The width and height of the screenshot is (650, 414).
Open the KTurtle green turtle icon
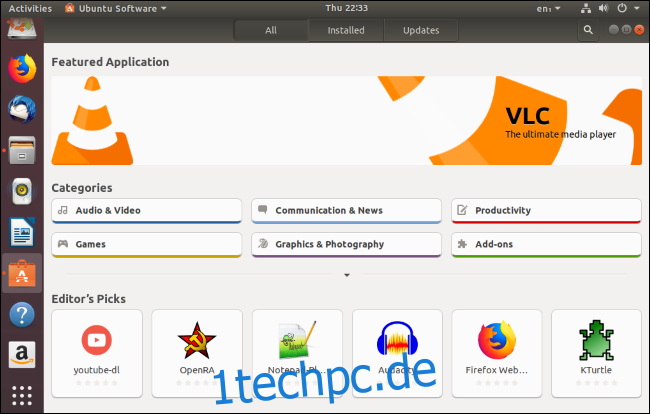click(x=596, y=340)
